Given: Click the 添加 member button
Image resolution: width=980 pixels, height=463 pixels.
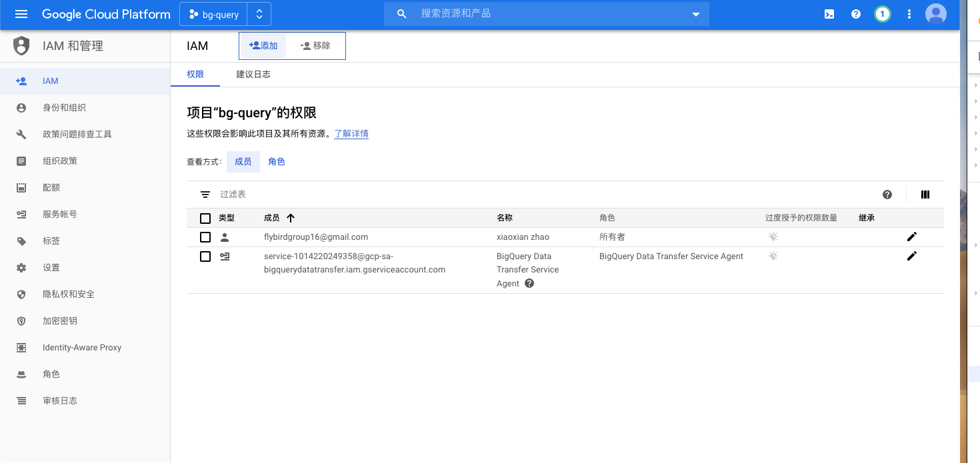Looking at the screenshot, I should click(263, 46).
